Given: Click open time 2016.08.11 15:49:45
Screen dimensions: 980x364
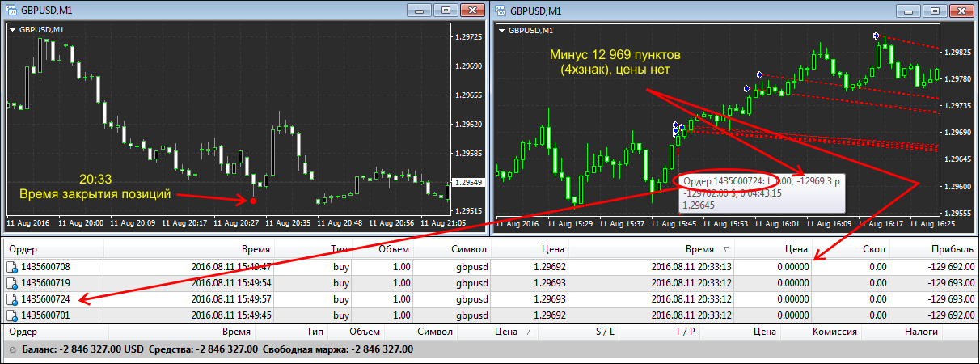Looking at the screenshot, I should pos(230,315).
